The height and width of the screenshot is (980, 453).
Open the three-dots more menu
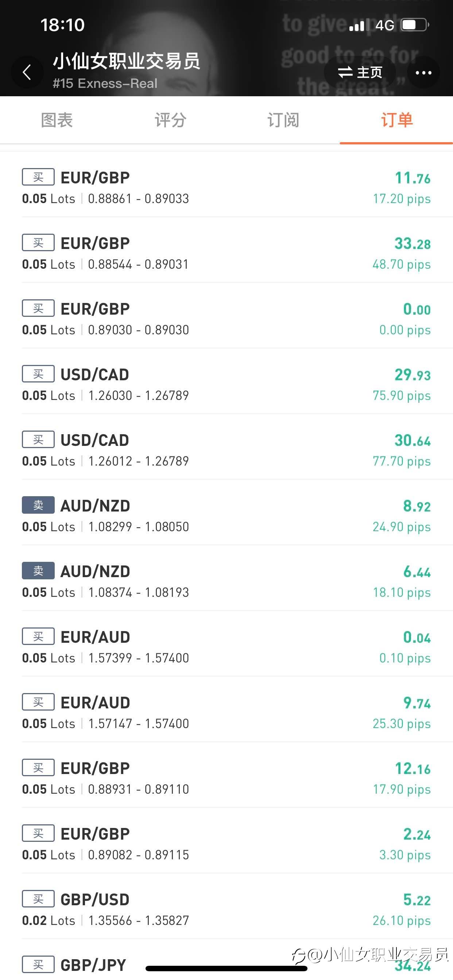click(x=423, y=72)
